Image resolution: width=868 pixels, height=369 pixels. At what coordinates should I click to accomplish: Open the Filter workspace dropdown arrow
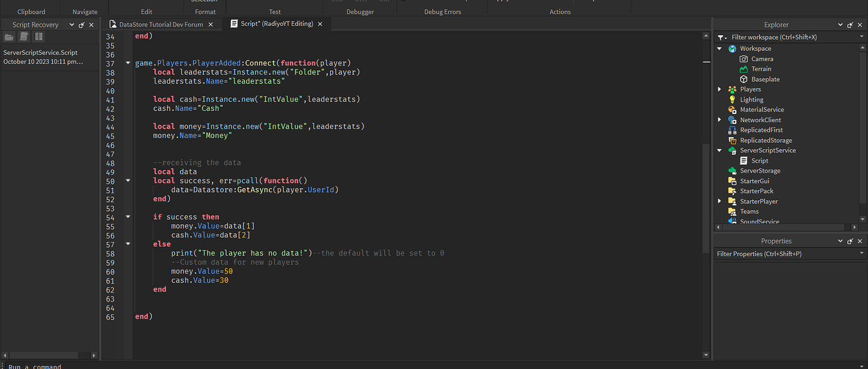[862, 37]
